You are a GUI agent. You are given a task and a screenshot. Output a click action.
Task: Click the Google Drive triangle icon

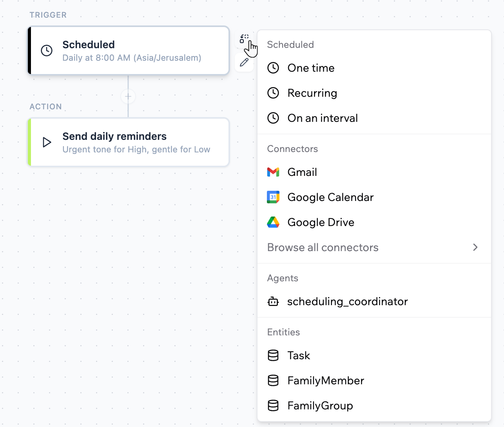tap(273, 222)
